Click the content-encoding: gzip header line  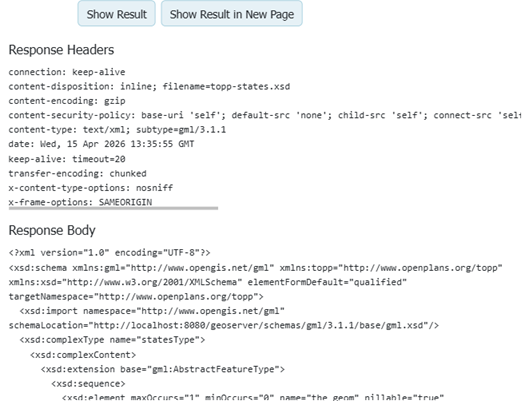(x=67, y=101)
